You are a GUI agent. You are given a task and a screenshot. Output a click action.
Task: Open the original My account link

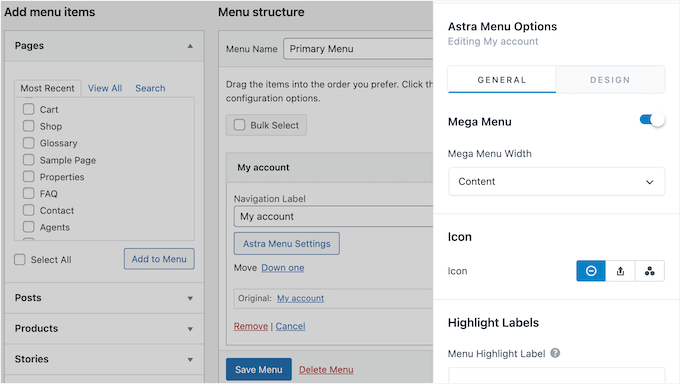[301, 298]
